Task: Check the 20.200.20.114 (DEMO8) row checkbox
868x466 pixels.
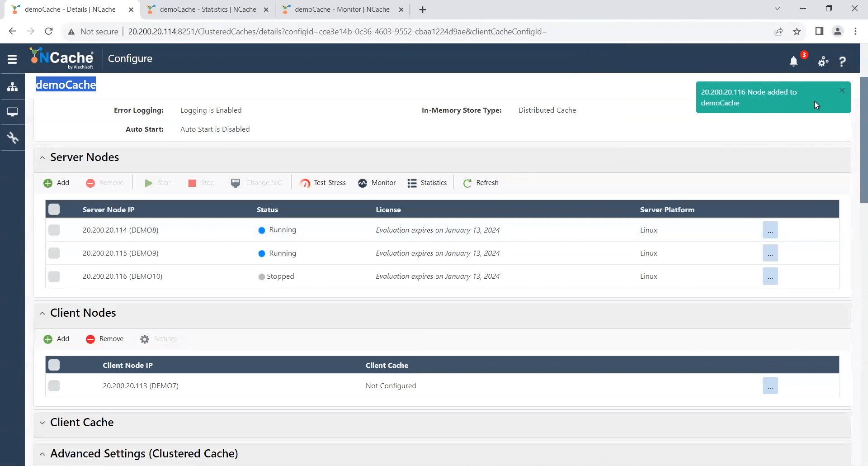Action: click(54, 230)
